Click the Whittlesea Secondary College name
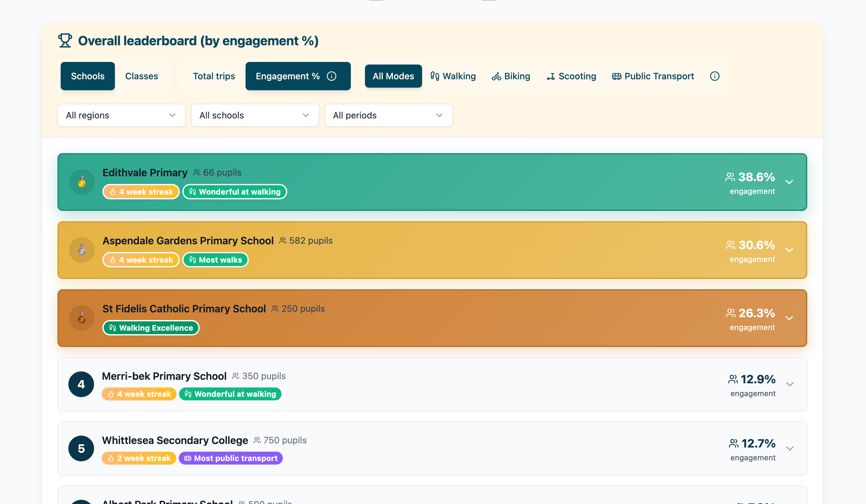The height and width of the screenshot is (504, 866). click(175, 440)
